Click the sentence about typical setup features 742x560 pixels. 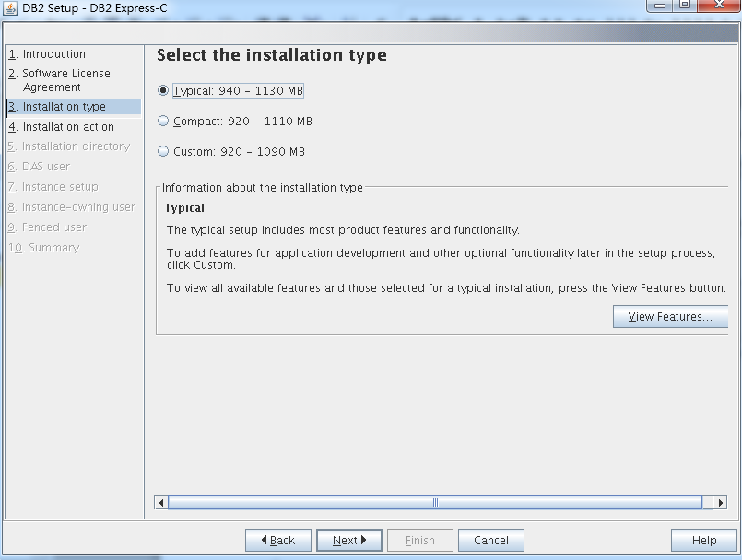343,230
